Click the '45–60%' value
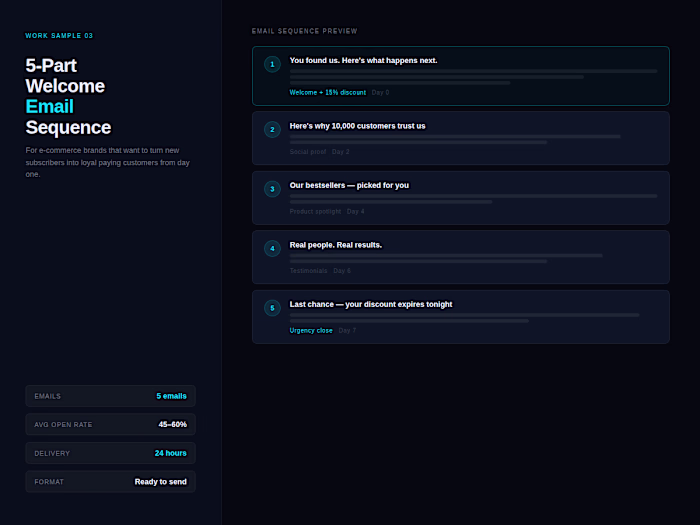Viewport: 700px width, 525px height. (173, 425)
